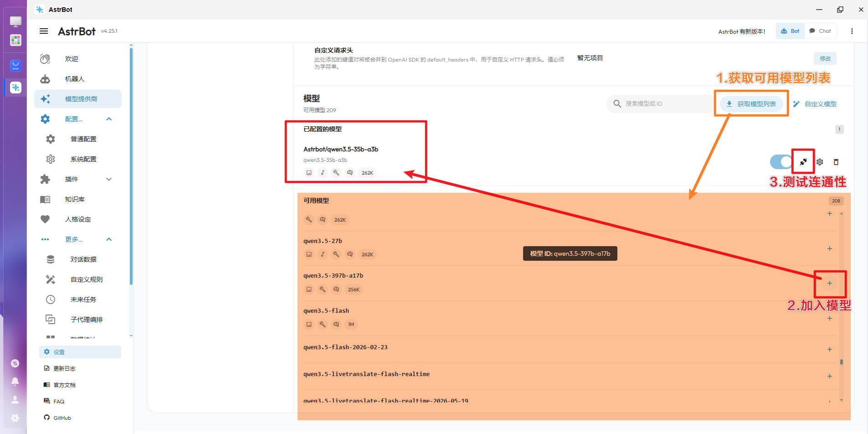The width and height of the screenshot is (868, 434).
Task: Switch to Chat mode
Action: pos(820,31)
